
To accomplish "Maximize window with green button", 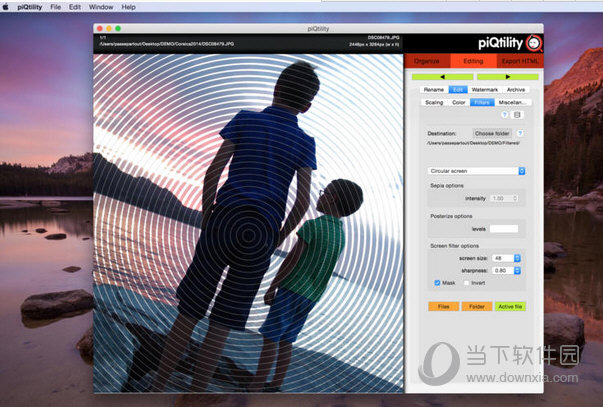I will click(118, 28).
